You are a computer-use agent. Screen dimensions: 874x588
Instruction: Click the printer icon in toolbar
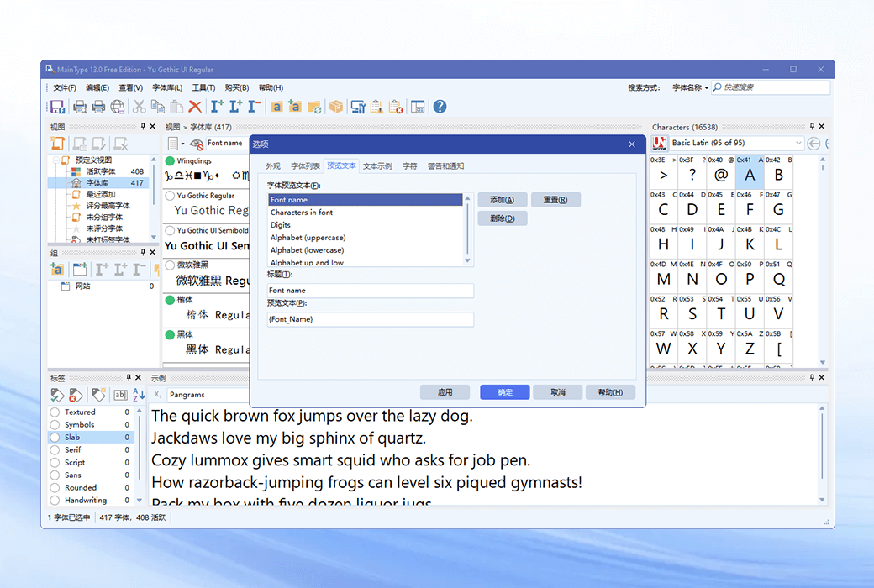click(x=98, y=107)
